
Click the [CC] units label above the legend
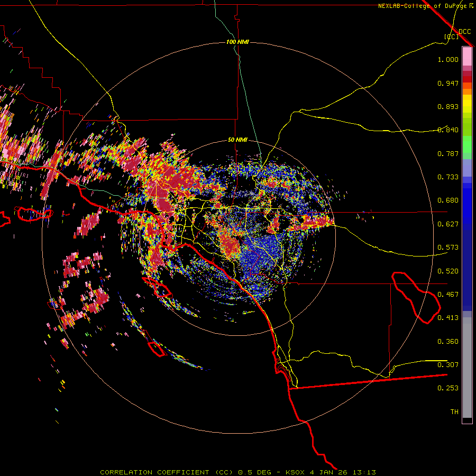pos(451,36)
